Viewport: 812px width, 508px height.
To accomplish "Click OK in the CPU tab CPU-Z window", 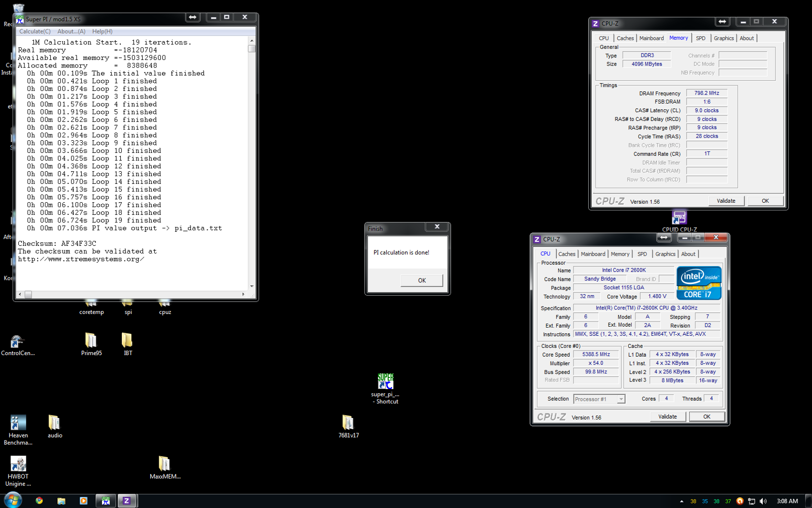I will point(706,417).
